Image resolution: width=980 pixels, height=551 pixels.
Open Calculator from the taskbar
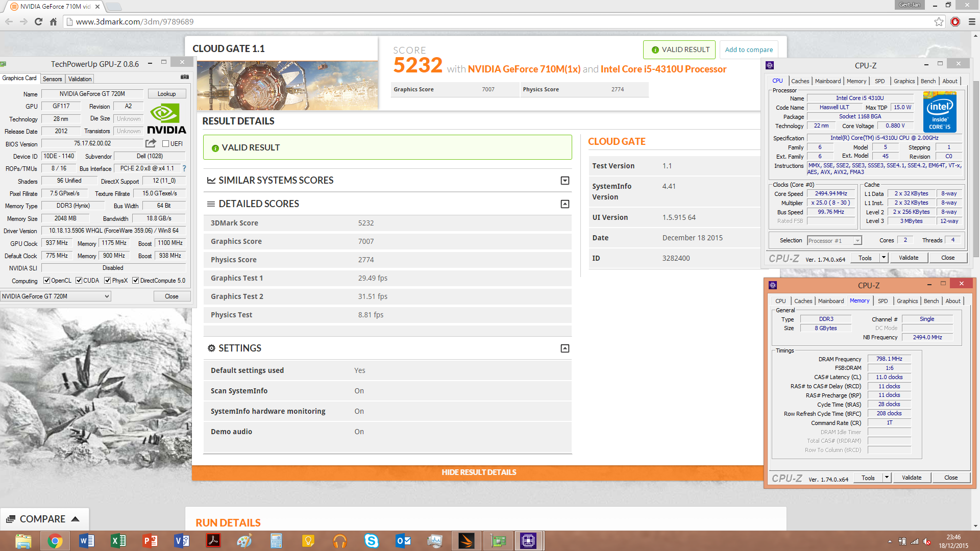pyautogui.click(x=276, y=541)
